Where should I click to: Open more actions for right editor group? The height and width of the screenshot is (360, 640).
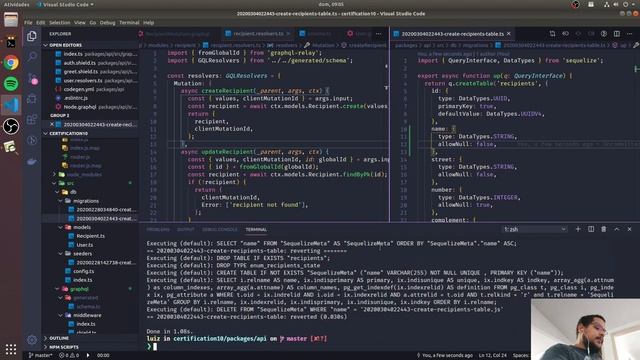pyautogui.click(x=630, y=33)
